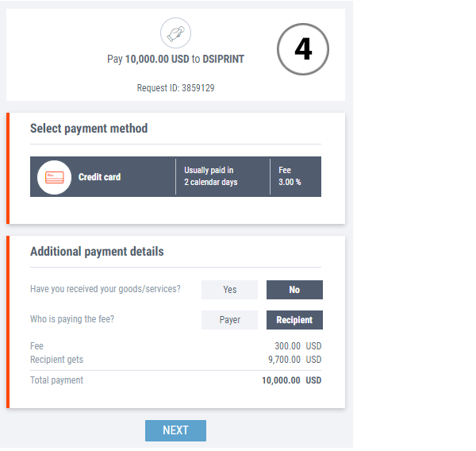476x451 pixels.
Task: Select the credit card icon
Action: [x=55, y=177]
